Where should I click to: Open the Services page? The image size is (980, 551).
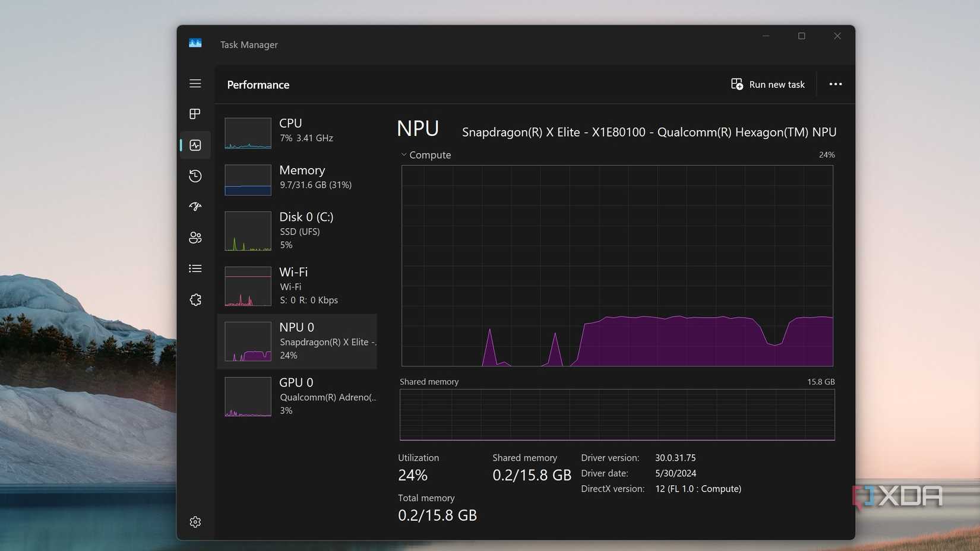[x=195, y=299]
